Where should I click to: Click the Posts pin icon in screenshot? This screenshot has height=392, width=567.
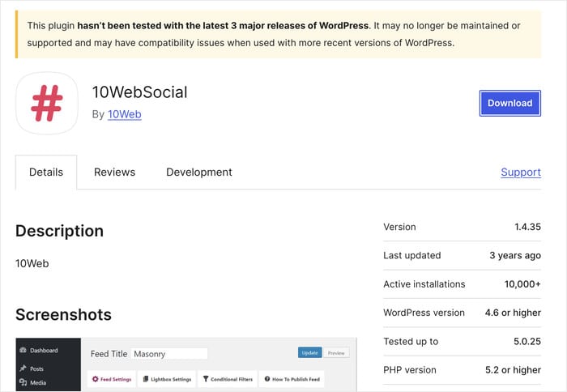pyautogui.click(x=23, y=369)
